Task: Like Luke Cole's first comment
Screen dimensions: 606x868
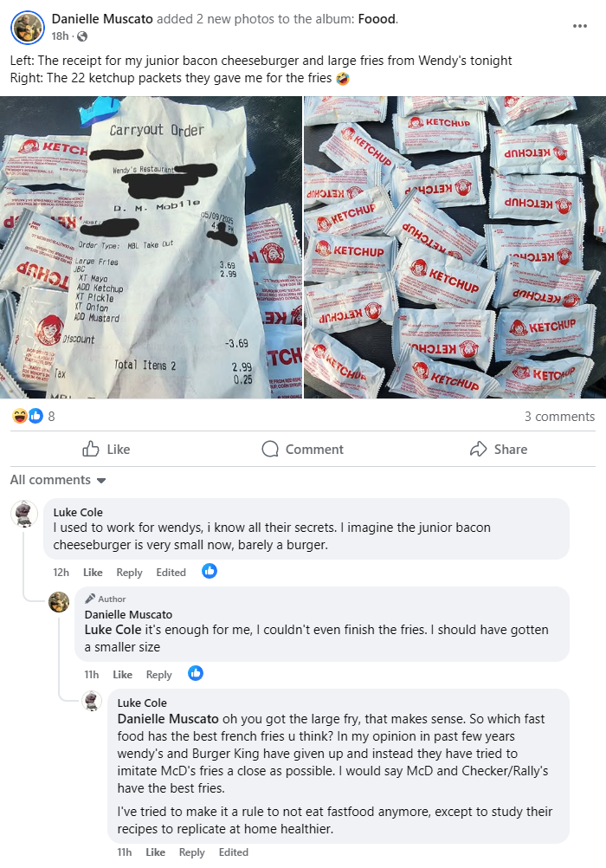Action: (x=93, y=573)
